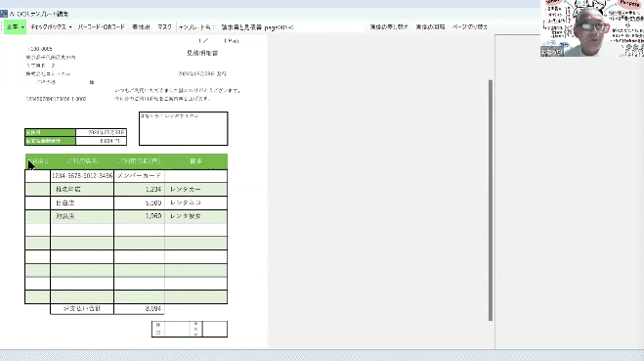Click the レンタカー cell
644x361 pixels.
coord(195,189)
